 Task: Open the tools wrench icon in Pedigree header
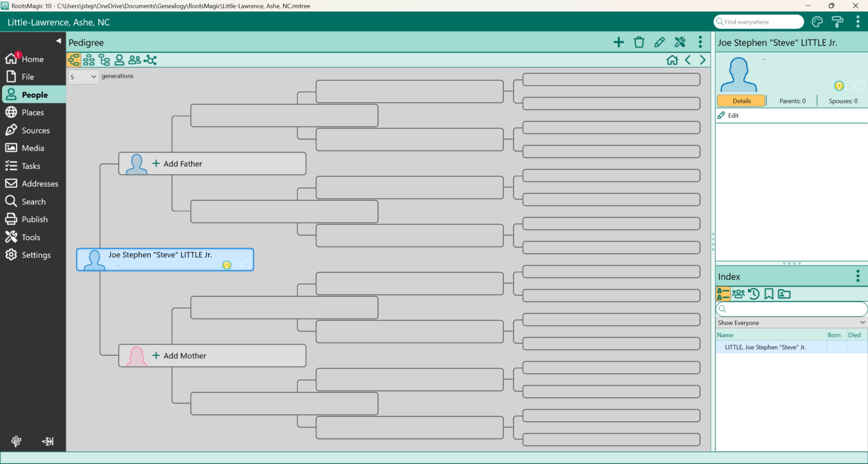[680, 42]
